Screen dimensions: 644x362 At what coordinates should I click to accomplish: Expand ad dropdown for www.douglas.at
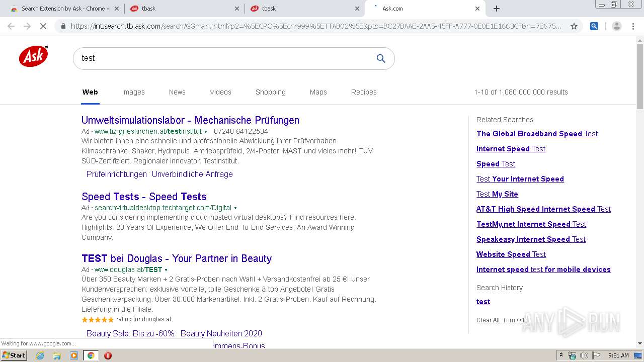166,270
